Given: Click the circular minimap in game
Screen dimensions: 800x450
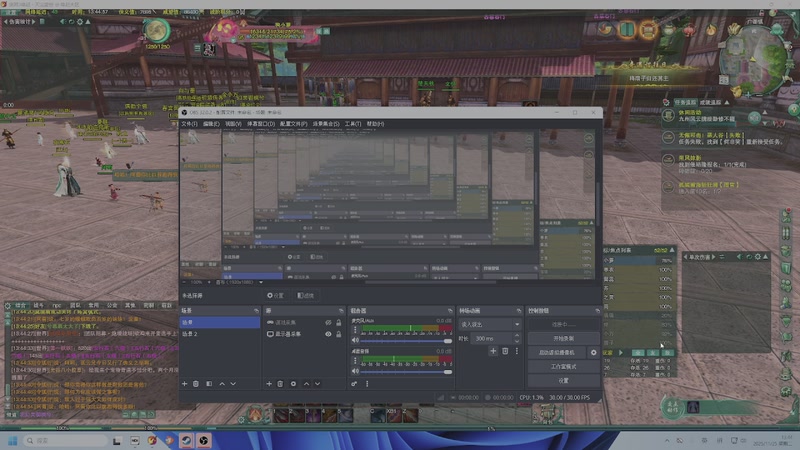Looking at the screenshot, I should (752, 58).
